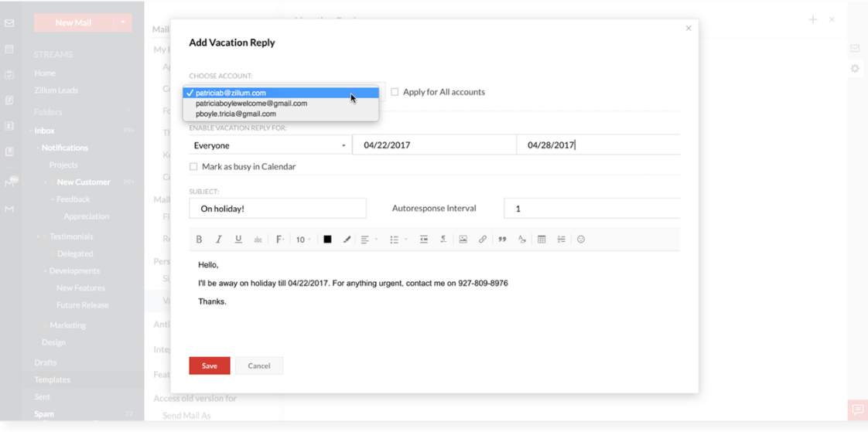Click the New Mail button

coord(73,22)
